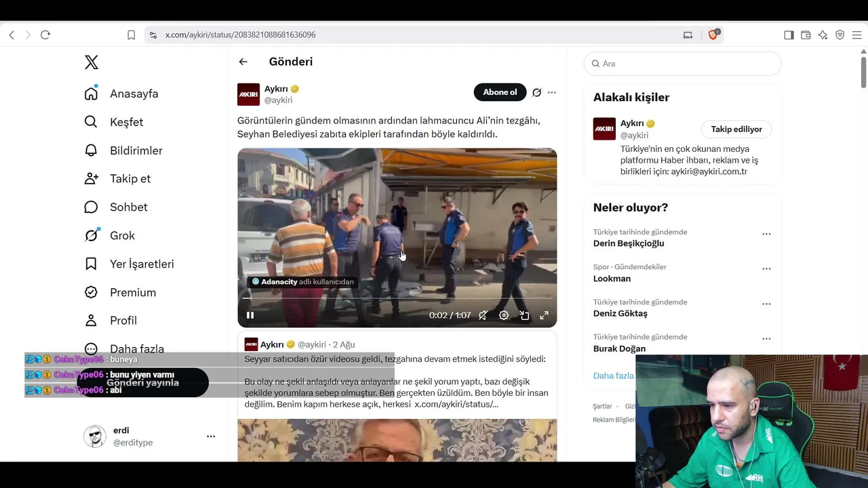Viewport: 868px width, 488px height.
Task: Click the Ara search field
Action: pyautogui.click(x=682, y=64)
